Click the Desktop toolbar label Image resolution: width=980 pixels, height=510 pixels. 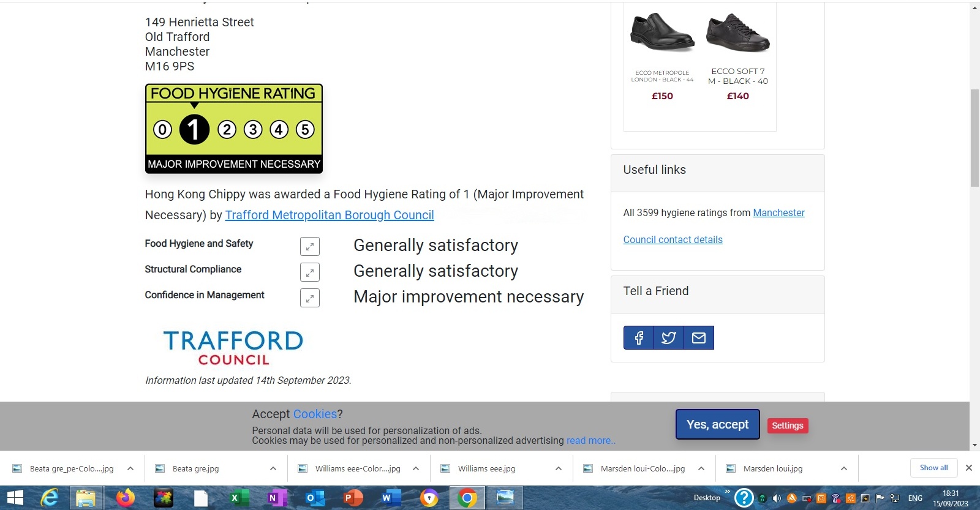tap(707, 498)
